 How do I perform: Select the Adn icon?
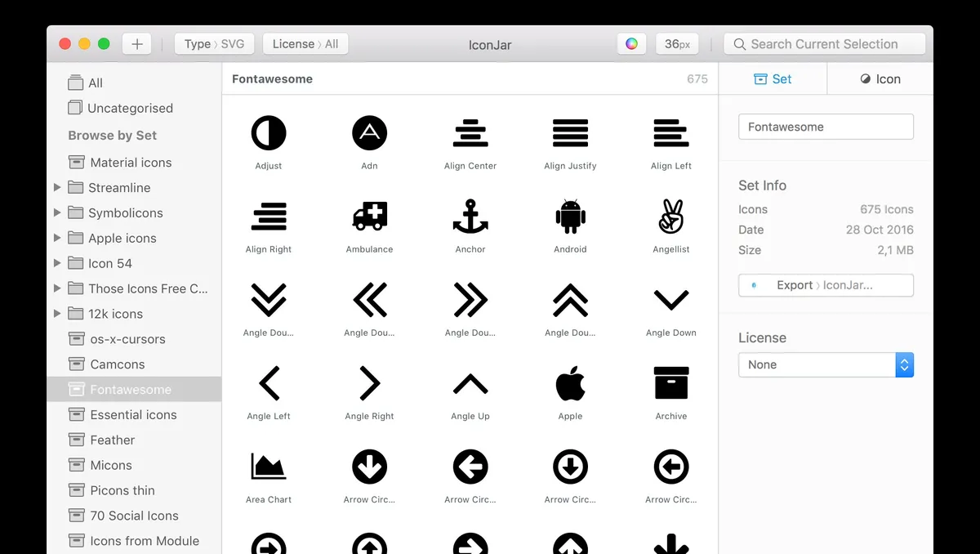click(x=369, y=132)
